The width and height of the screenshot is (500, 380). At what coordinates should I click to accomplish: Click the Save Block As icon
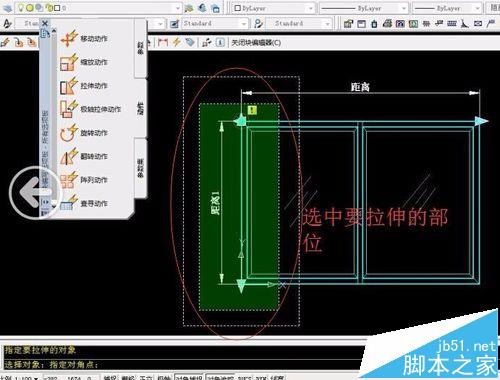coord(32,42)
